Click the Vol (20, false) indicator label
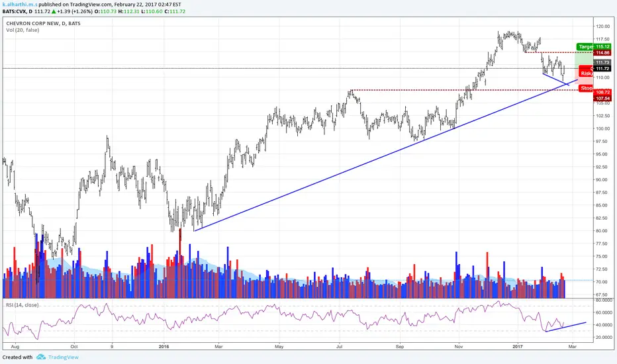The width and height of the screenshot is (617, 364). coord(23,30)
